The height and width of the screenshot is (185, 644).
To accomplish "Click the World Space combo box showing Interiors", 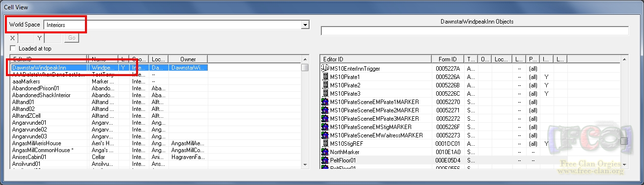I will [176, 25].
